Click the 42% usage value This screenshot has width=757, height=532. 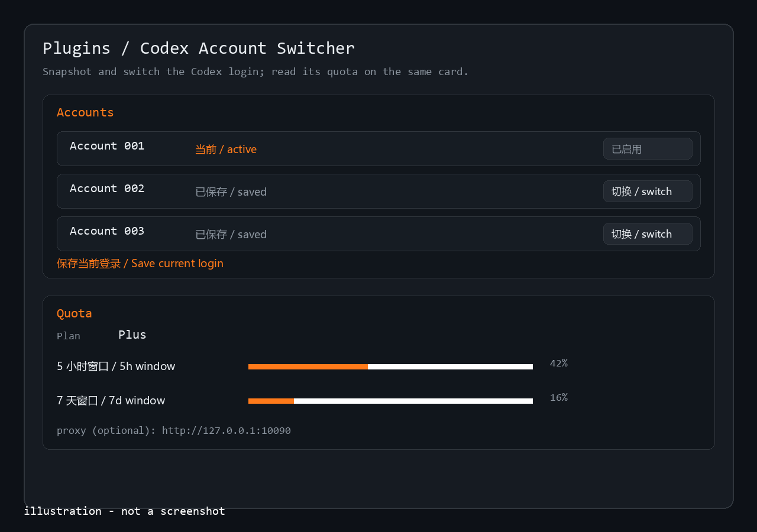tap(559, 363)
